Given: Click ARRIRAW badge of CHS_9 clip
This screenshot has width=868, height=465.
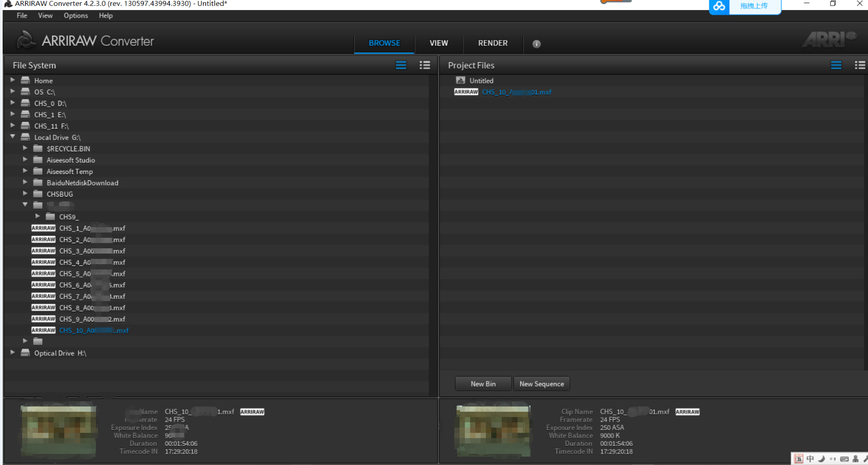Looking at the screenshot, I should tap(43, 319).
